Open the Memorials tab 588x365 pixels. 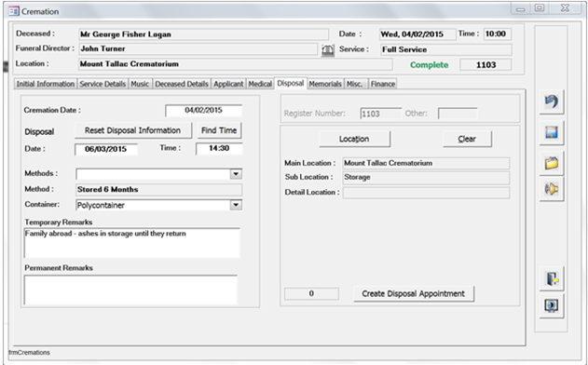(325, 84)
